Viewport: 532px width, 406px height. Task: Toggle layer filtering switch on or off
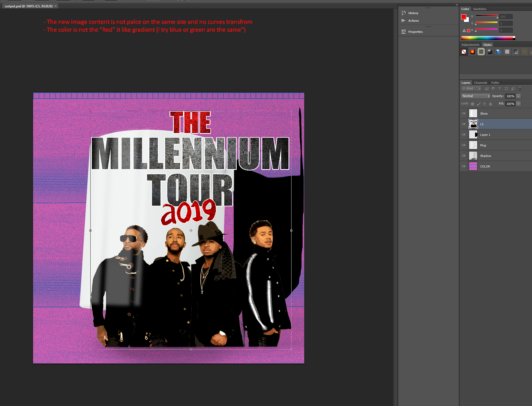(x=520, y=89)
